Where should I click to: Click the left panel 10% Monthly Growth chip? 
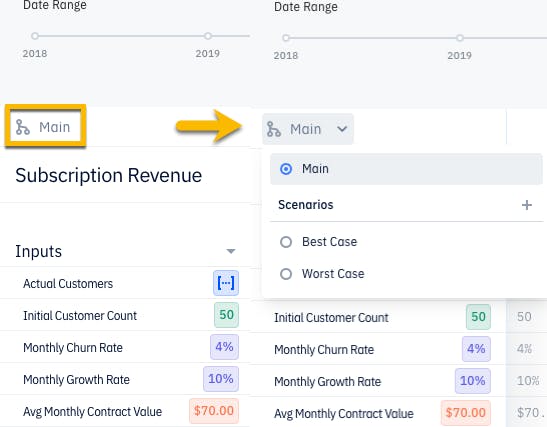221,379
